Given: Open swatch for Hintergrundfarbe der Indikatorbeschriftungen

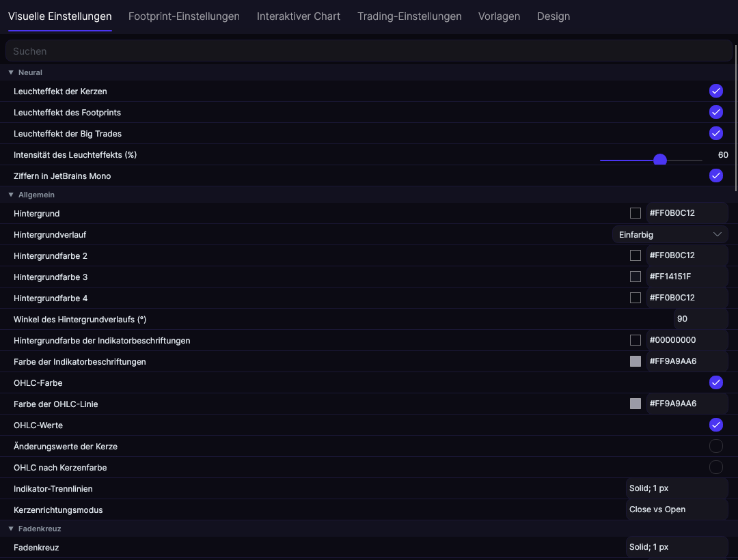Looking at the screenshot, I should [x=635, y=340].
